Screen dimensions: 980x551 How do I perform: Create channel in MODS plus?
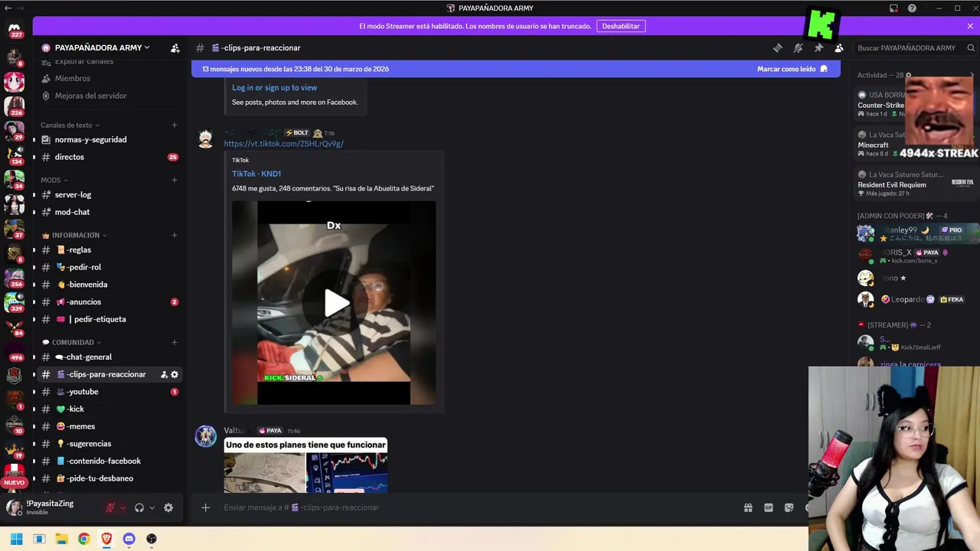[x=175, y=180]
